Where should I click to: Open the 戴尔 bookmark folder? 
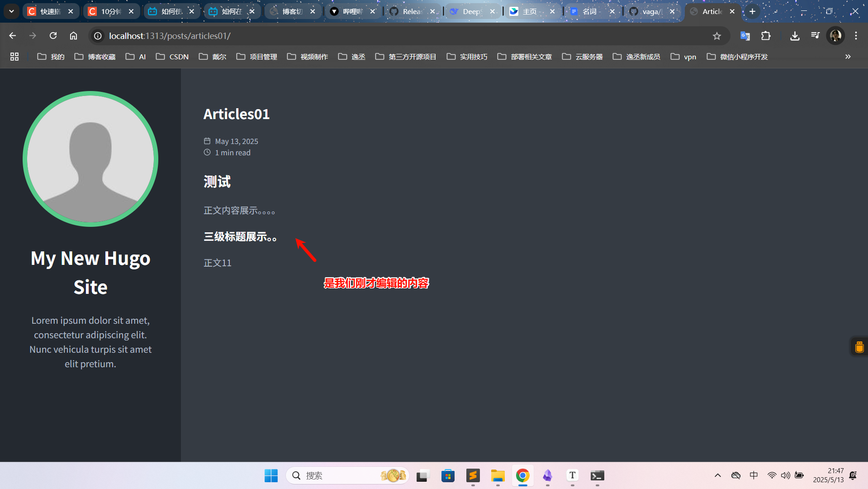point(213,57)
